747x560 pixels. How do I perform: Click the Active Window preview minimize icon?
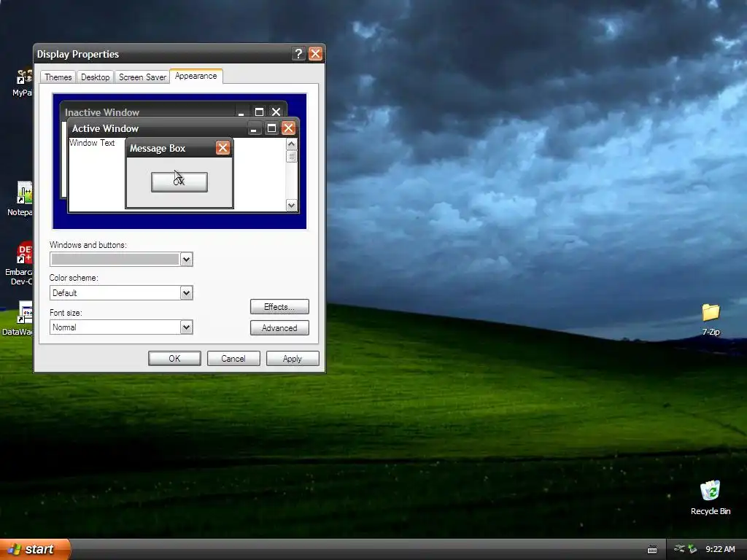255,128
